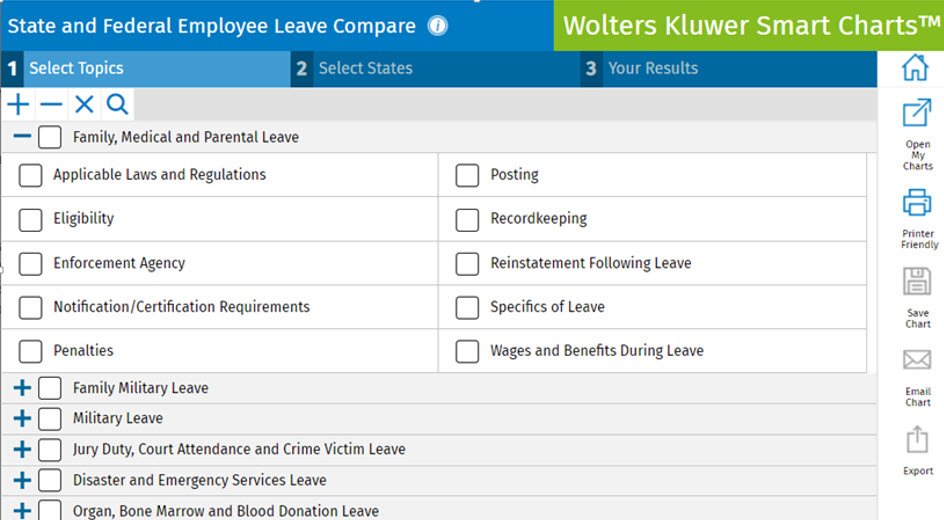This screenshot has width=944, height=520.
Task: Expand Jury Duty, Court Attendance section
Action: click(x=22, y=449)
